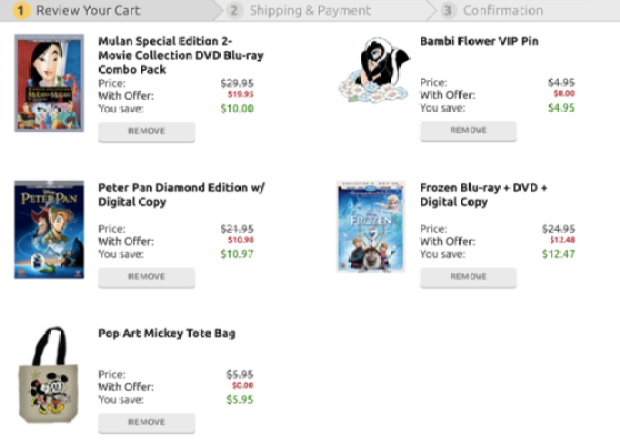Remove the Frozen Blu-ray from cart
The image size is (620, 444).
(x=468, y=277)
